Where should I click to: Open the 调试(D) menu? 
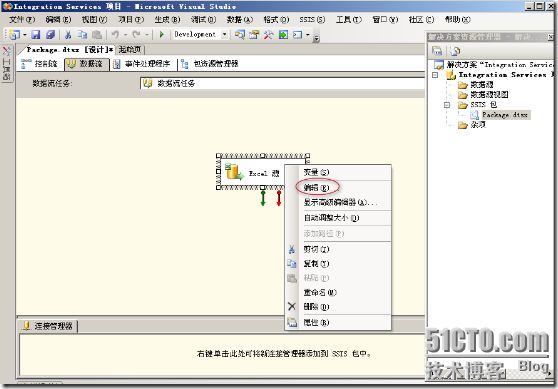203,20
